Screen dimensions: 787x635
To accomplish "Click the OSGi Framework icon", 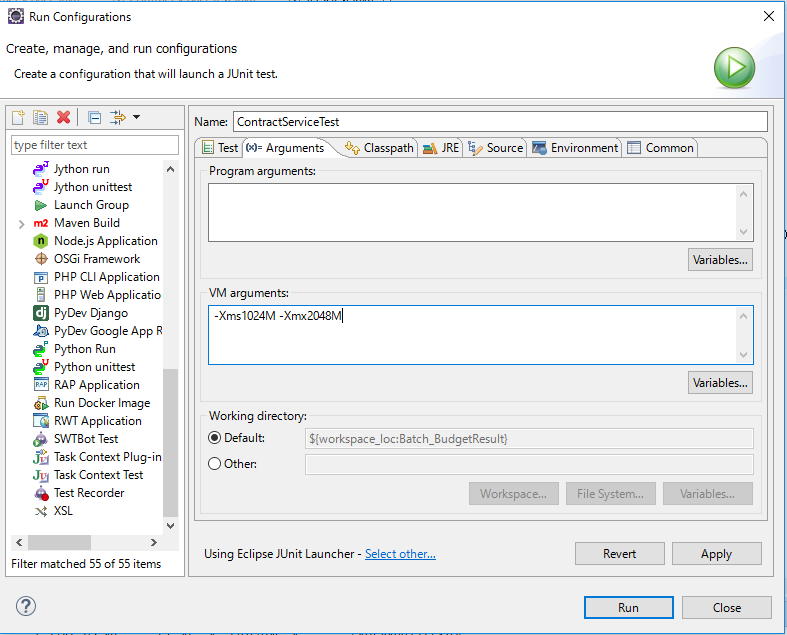I will (x=41, y=259).
